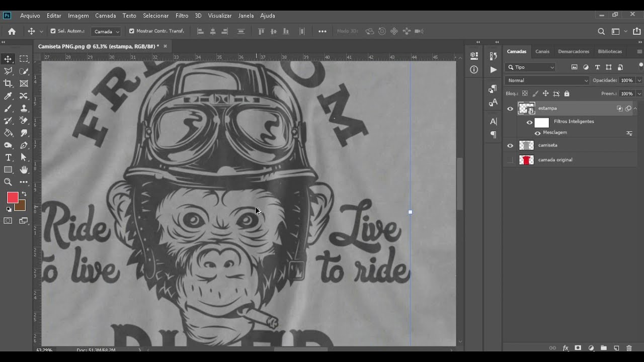This screenshot has width=644, height=362.
Task: Select the Frame tool
Action: pyautogui.click(x=24, y=83)
